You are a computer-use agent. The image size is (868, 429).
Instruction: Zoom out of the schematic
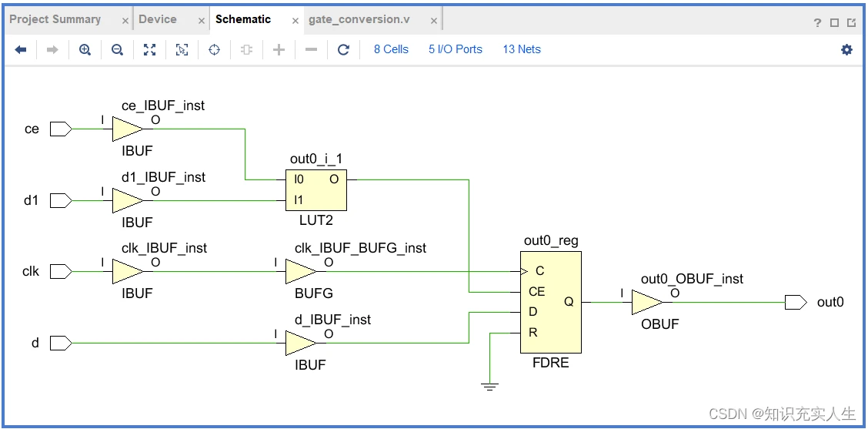point(117,49)
